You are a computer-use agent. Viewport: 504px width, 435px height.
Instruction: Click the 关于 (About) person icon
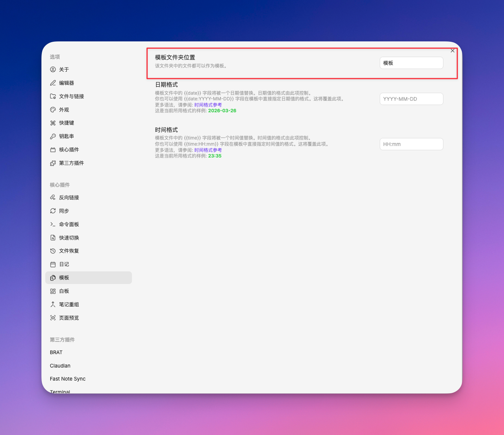pos(53,69)
